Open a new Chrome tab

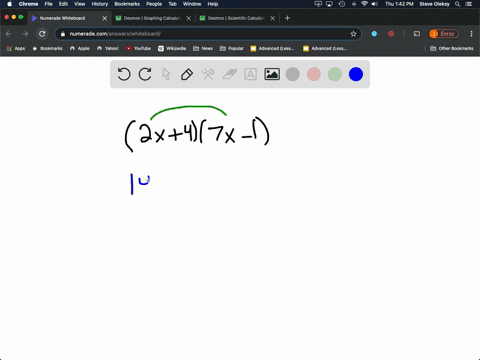(x=287, y=18)
